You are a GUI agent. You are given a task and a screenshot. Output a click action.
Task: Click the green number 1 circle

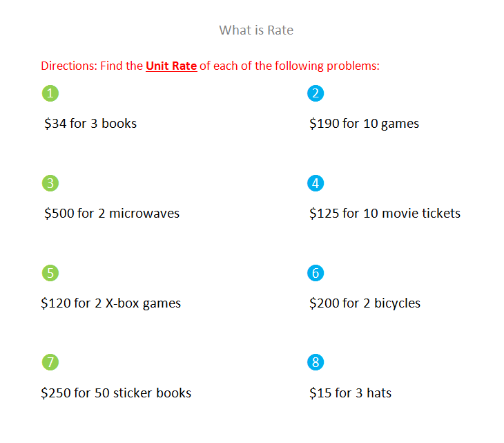(50, 93)
